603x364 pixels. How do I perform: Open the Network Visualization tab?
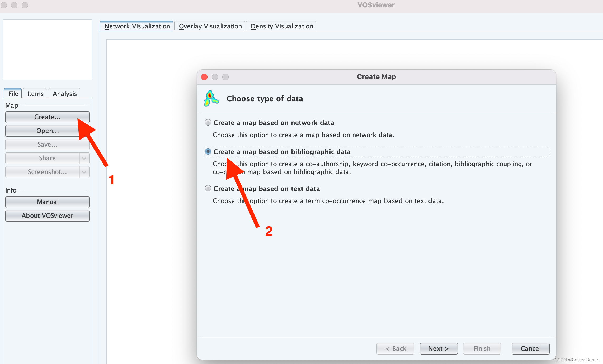(x=137, y=26)
